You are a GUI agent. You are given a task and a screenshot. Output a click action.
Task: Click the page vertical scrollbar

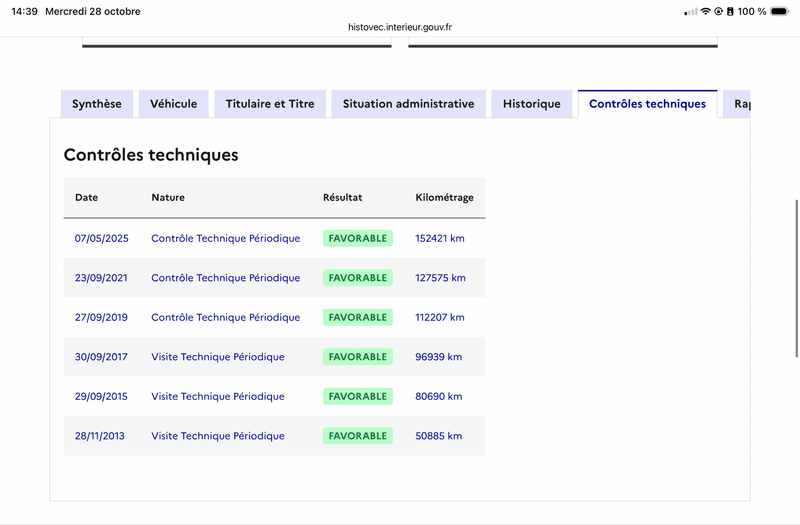(x=797, y=279)
